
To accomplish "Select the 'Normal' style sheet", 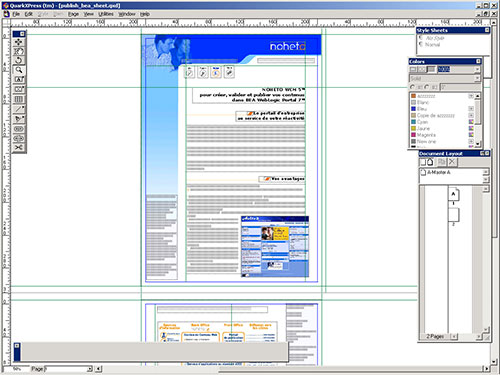I will (432, 45).
